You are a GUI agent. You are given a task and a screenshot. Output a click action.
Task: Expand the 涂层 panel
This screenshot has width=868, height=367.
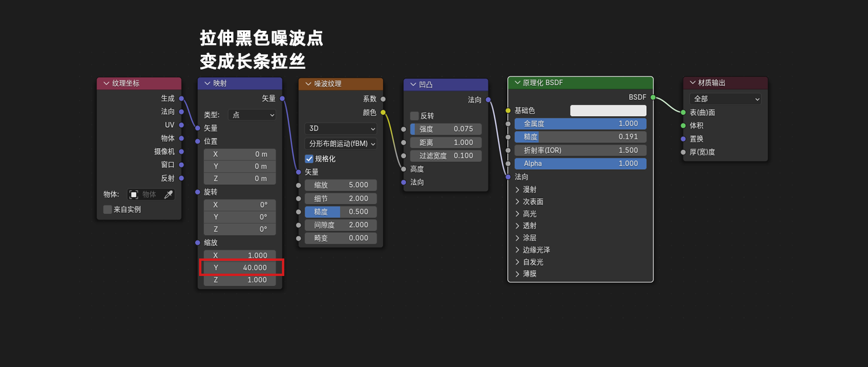coord(517,237)
